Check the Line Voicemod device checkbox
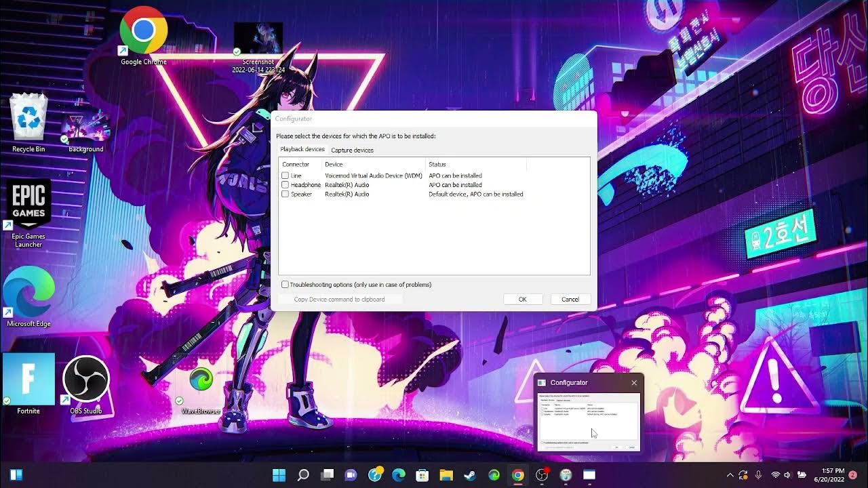868x488 pixels. (285, 176)
